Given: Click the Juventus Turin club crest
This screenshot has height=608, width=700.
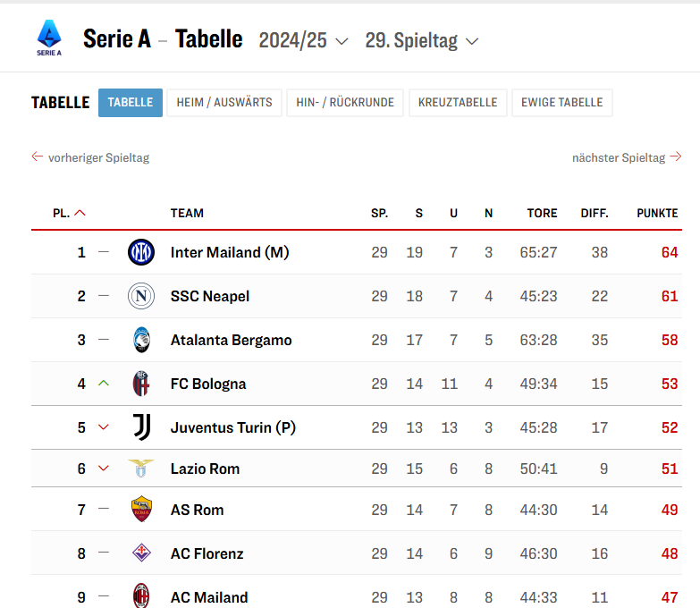Looking at the screenshot, I should point(141,427).
